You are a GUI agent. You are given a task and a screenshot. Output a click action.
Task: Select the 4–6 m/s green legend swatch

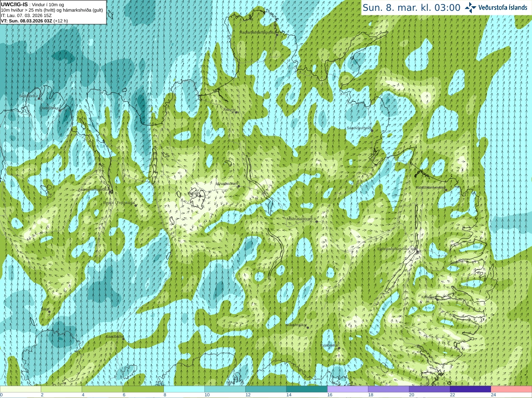click(x=102, y=389)
